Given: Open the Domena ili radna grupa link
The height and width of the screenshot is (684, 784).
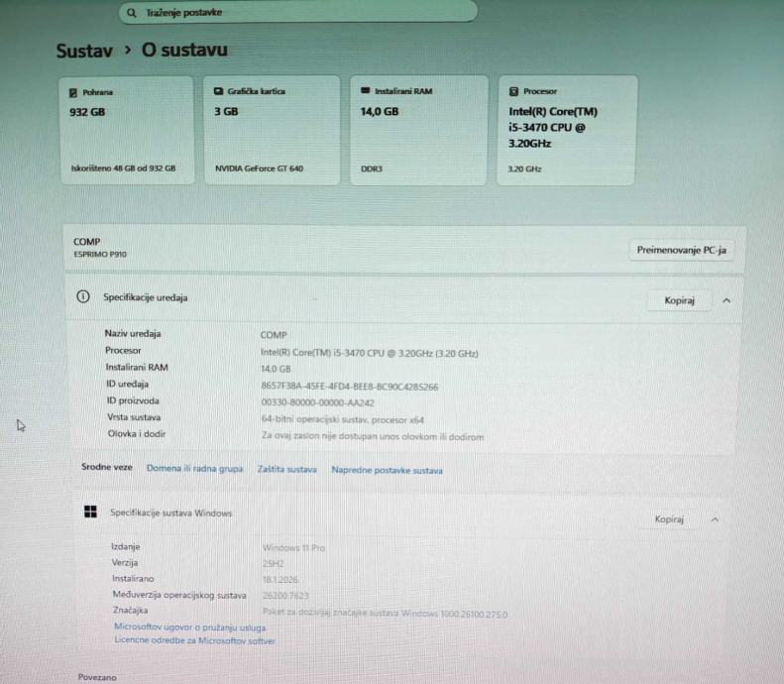Looking at the screenshot, I should point(194,469).
